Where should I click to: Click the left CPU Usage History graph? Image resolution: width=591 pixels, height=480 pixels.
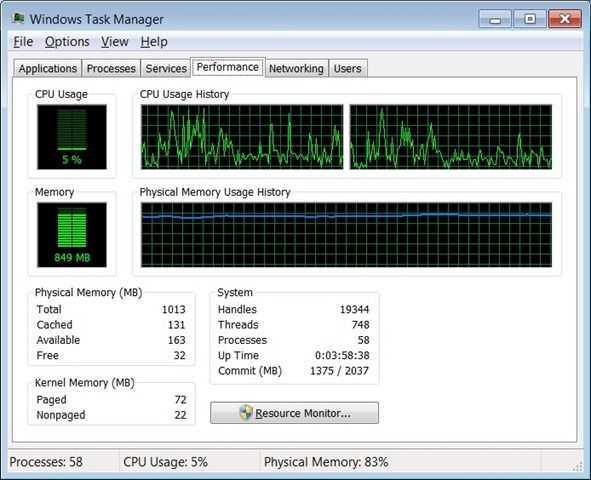242,137
